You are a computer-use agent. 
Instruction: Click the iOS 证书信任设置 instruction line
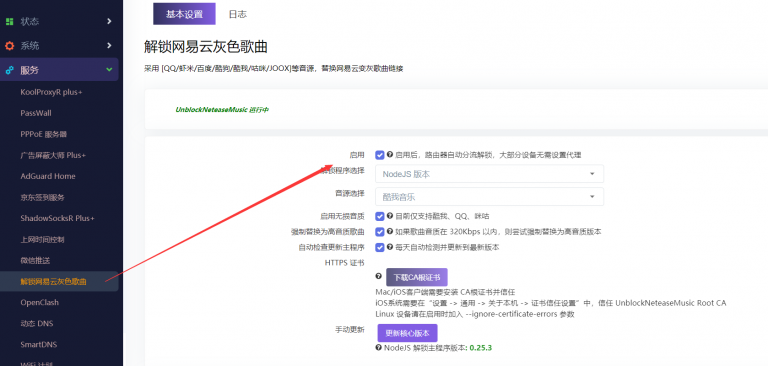coord(551,303)
